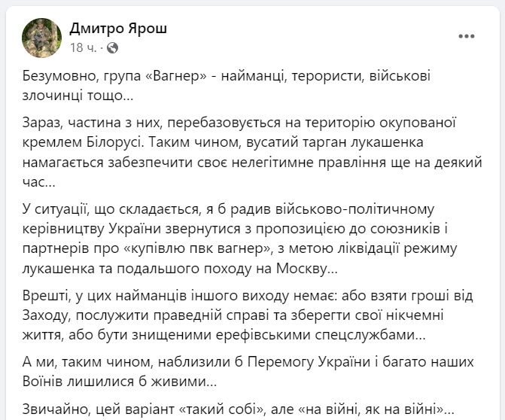Click the public audience globe icon
This screenshot has width=505, height=420.
tap(113, 47)
